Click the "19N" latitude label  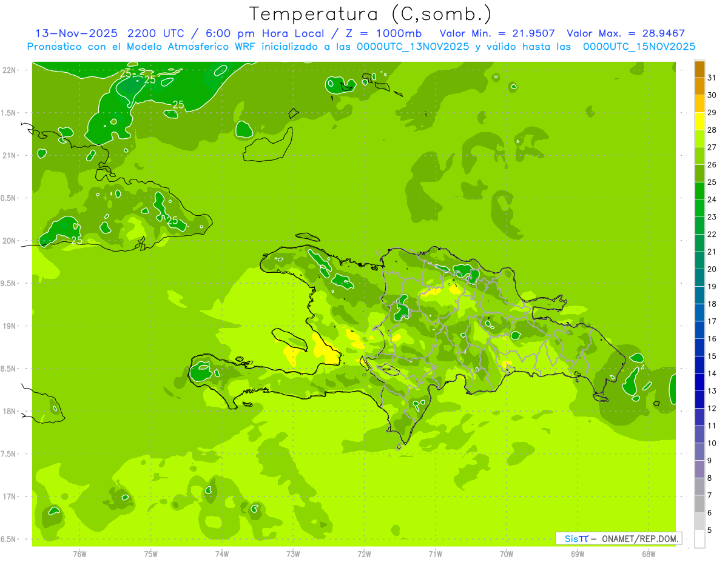9,326
